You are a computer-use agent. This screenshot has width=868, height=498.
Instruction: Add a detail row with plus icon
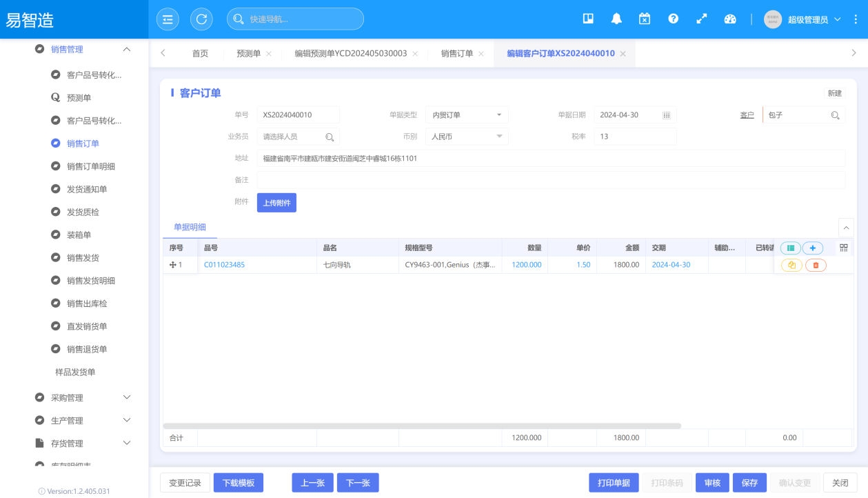pos(812,248)
